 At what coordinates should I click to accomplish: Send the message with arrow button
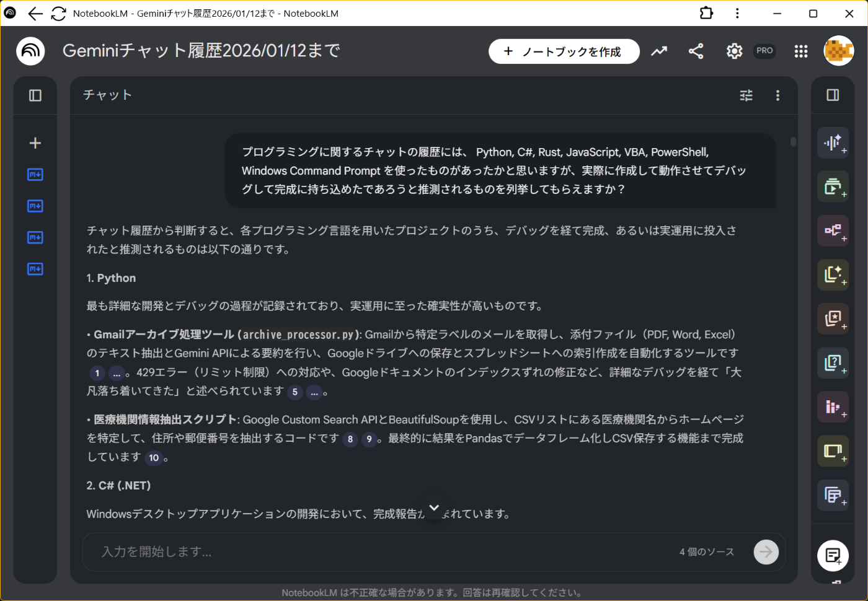766,551
